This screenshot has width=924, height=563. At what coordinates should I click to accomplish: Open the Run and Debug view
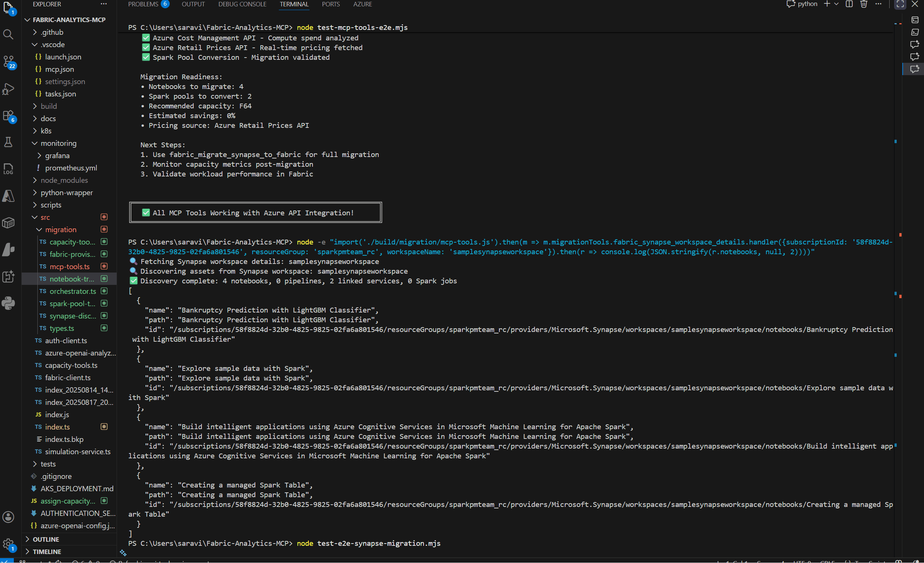pyautogui.click(x=8, y=89)
